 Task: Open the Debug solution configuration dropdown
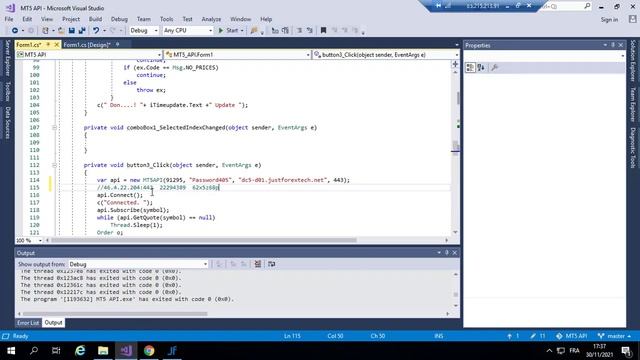[144, 31]
